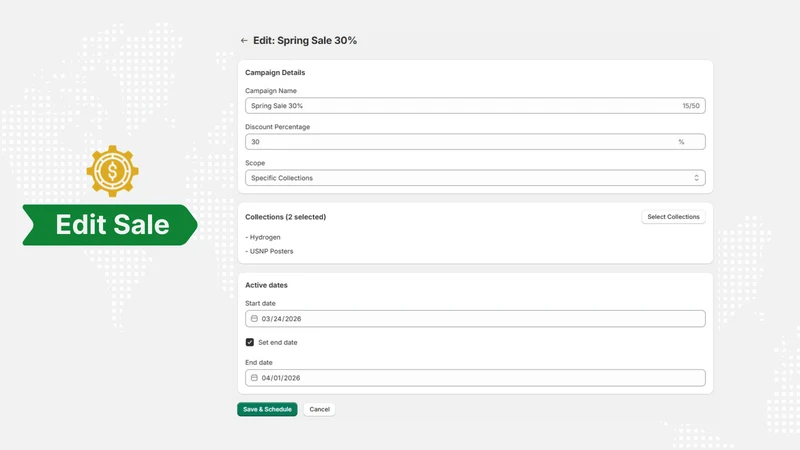
Task: Click the End date field 04/01/2026
Action: click(x=475, y=378)
